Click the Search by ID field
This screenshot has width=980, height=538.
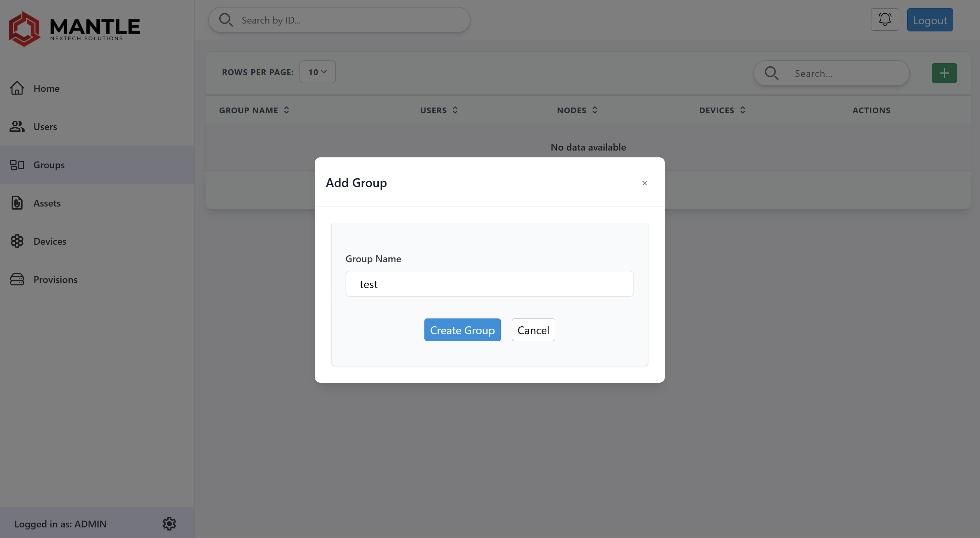click(x=339, y=20)
